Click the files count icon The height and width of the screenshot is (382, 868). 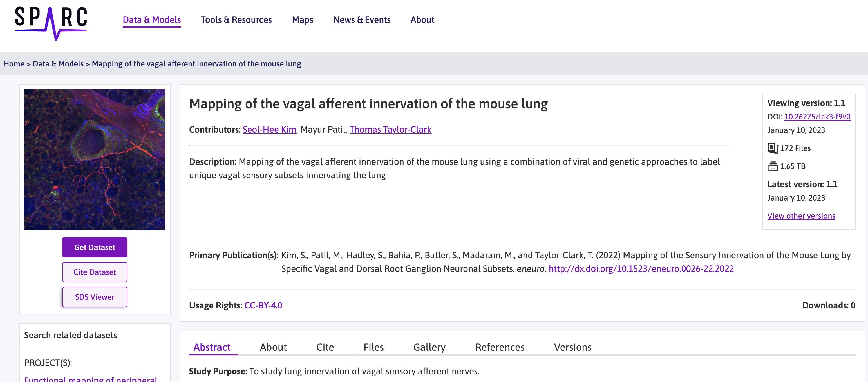click(x=772, y=148)
